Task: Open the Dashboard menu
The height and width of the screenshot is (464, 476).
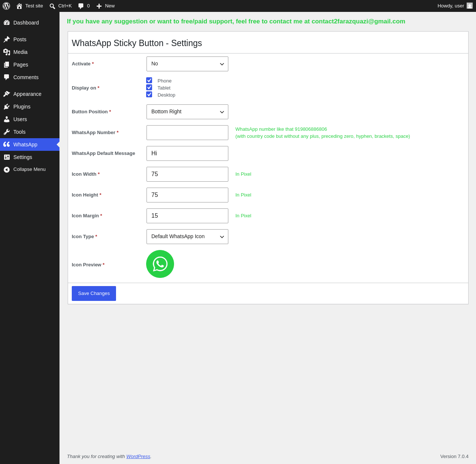Action: [30, 23]
